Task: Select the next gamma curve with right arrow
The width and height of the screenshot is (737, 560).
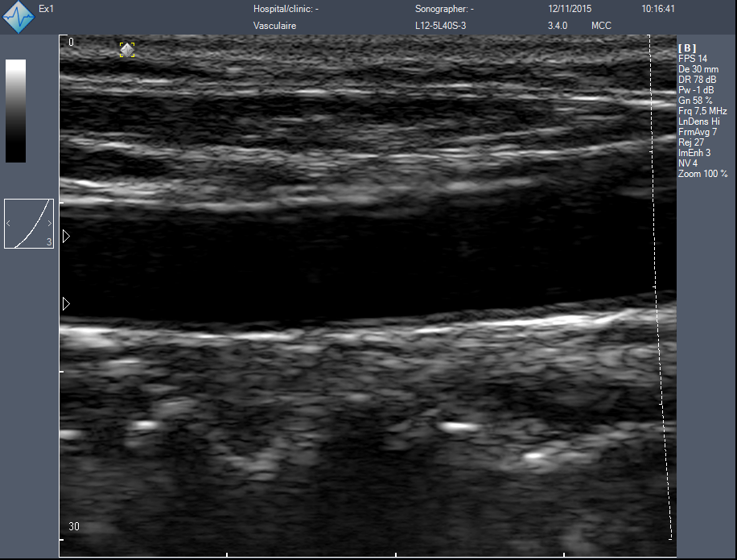Action: pyautogui.click(x=49, y=223)
